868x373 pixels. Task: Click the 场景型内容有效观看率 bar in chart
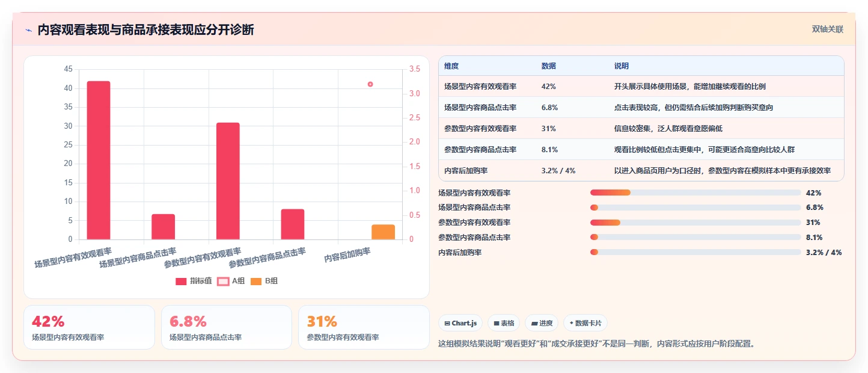click(99, 160)
